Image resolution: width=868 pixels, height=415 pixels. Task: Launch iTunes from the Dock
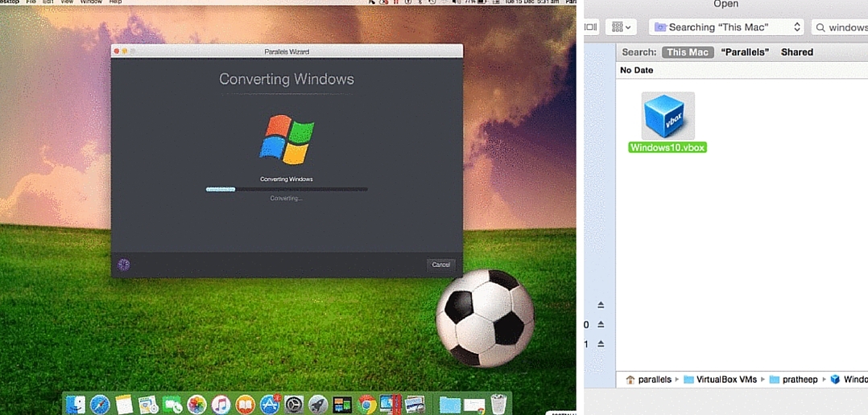(x=221, y=405)
